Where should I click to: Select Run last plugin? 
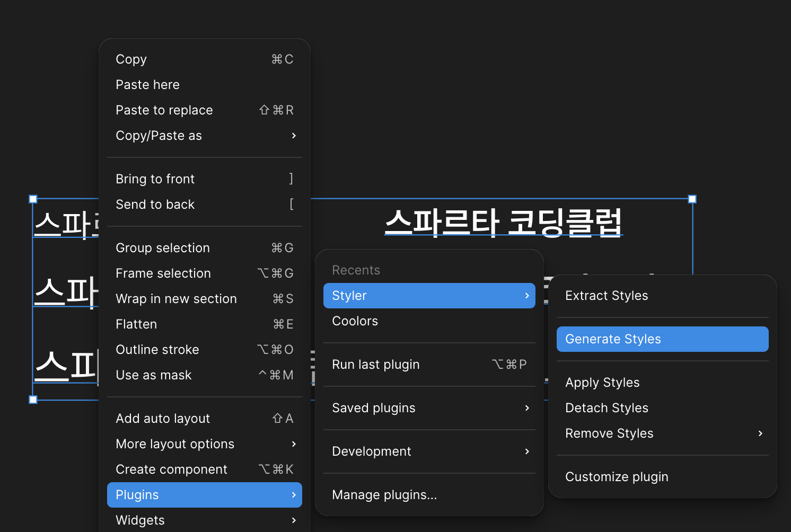[429, 365]
